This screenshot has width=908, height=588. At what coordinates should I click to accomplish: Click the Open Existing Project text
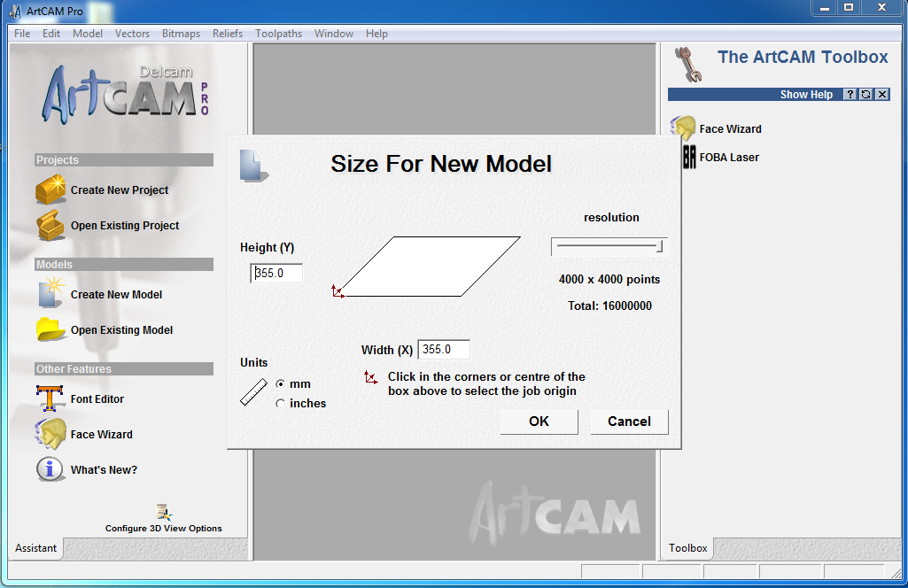click(125, 226)
